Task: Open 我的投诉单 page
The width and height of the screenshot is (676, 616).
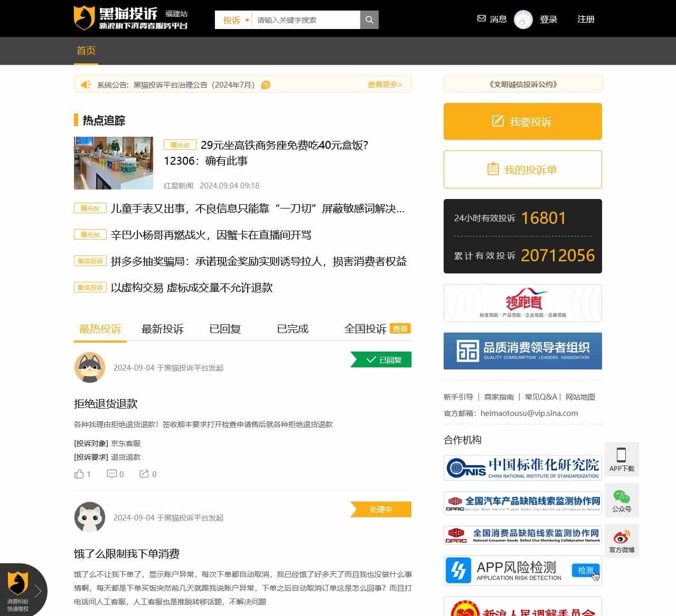Action: pos(522,169)
